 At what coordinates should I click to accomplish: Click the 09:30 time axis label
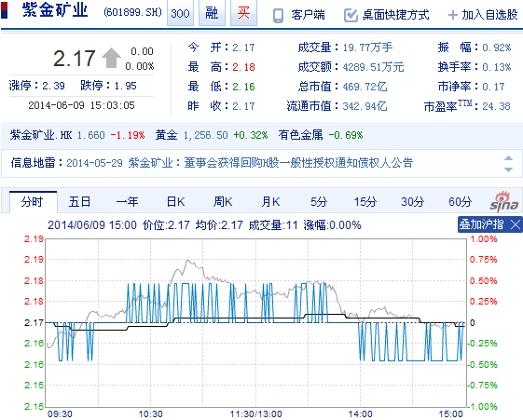[x=60, y=414]
